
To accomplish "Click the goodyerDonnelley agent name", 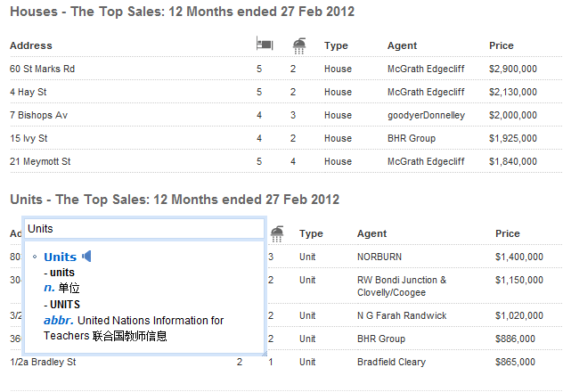I will 426,115.
